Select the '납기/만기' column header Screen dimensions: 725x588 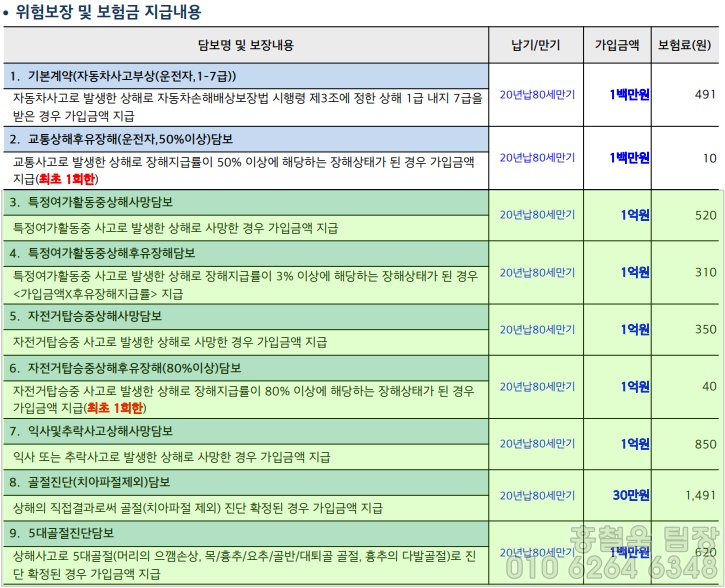(536, 45)
